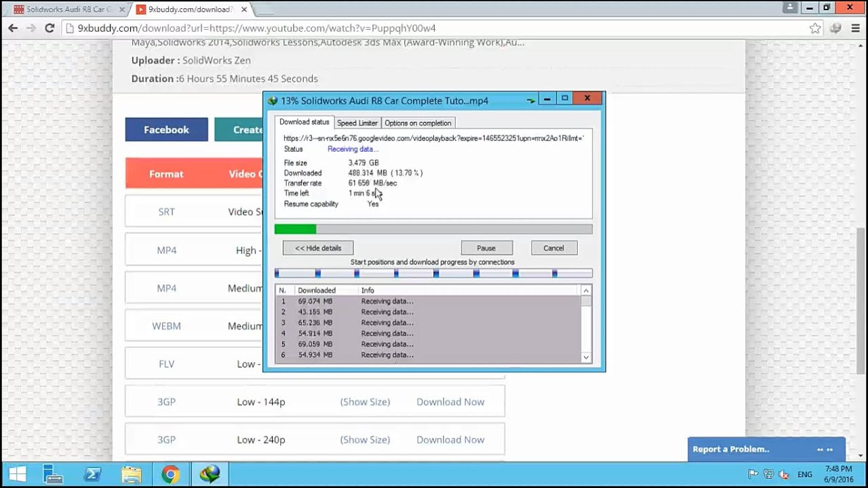This screenshot has height=488, width=868.
Task: Select connection row 4 with 54.914 MB
Action: pyautogui.click(x=429, y=333)
